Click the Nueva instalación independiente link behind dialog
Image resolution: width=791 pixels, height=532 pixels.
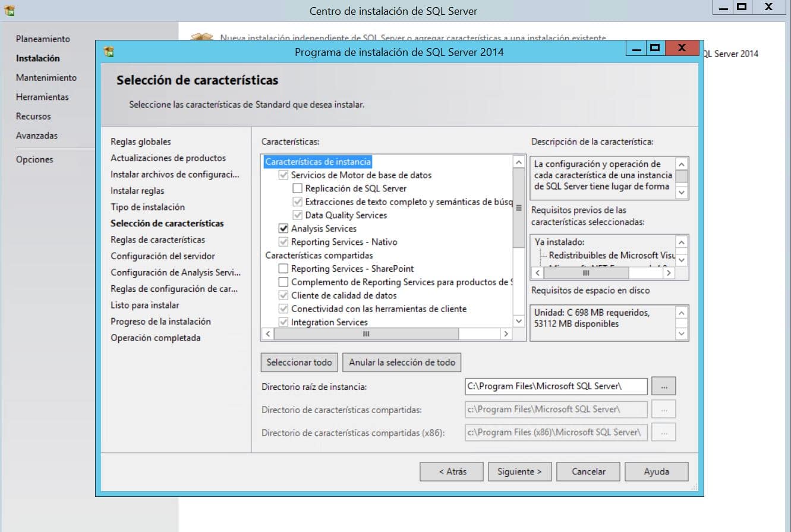pos(413,37)
